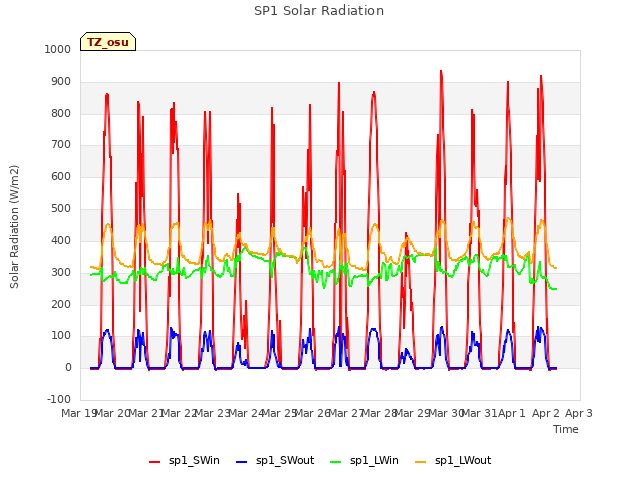
Task: Click the 300 y-axis label
Action: (x=61, y=272)
